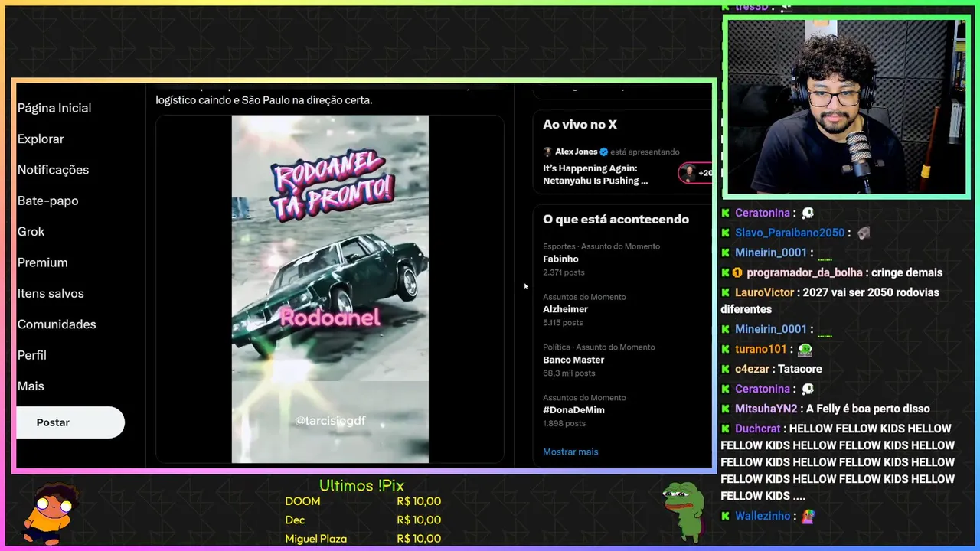Play the Rodoanel video post
This screenshot has height=551, width=980.
tap(330, 289)
